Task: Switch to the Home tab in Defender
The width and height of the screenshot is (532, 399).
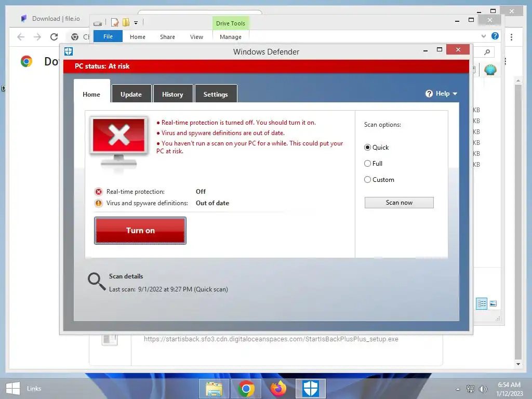Action: click(91, 94)
